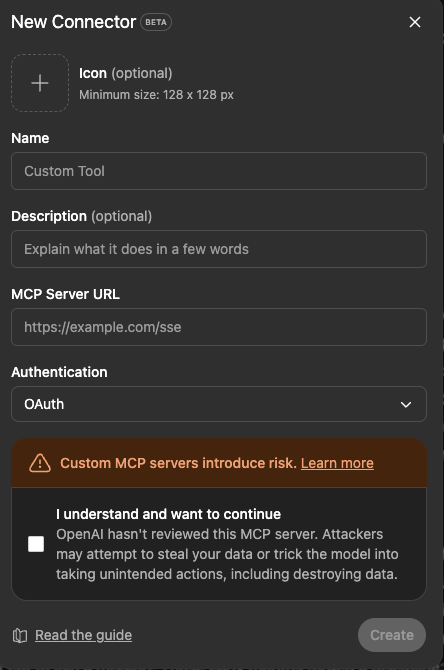The height and width of the screenshot is (670, 444).
Task: Focus the Description input field
Action: [219, 249]
